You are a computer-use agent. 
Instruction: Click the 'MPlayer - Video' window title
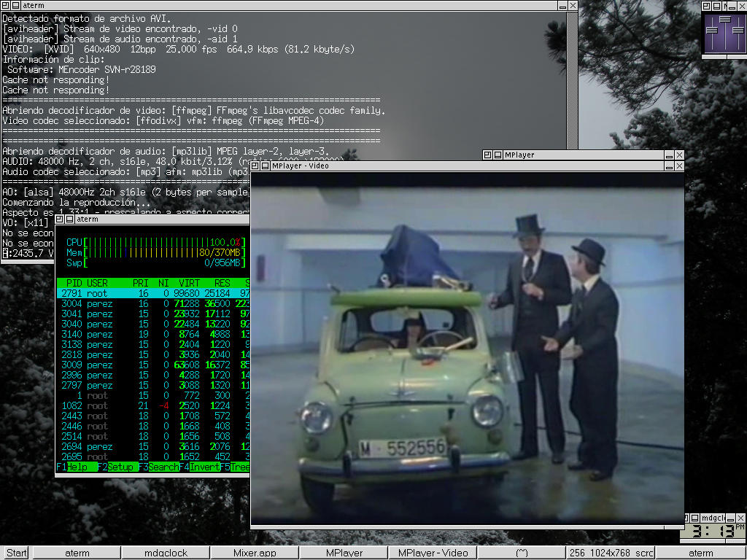point(300,166)
